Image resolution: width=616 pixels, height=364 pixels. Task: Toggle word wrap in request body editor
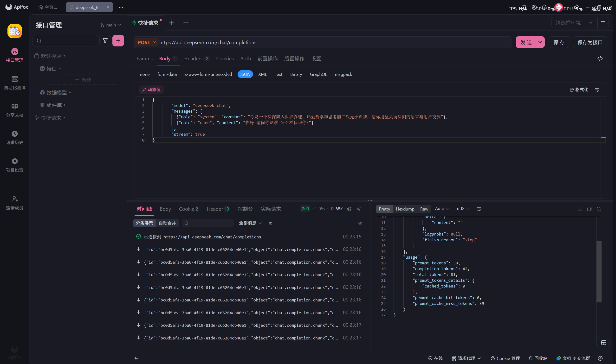point(597,90)
